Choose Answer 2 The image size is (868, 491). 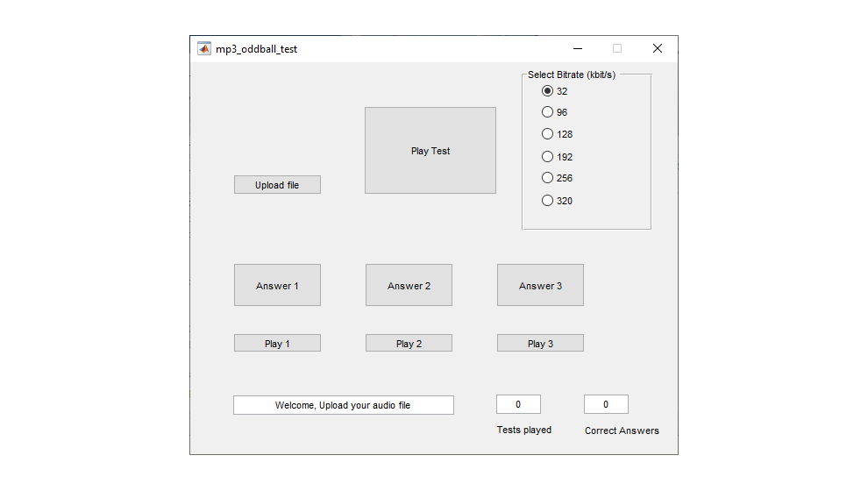tap(409, 285)
